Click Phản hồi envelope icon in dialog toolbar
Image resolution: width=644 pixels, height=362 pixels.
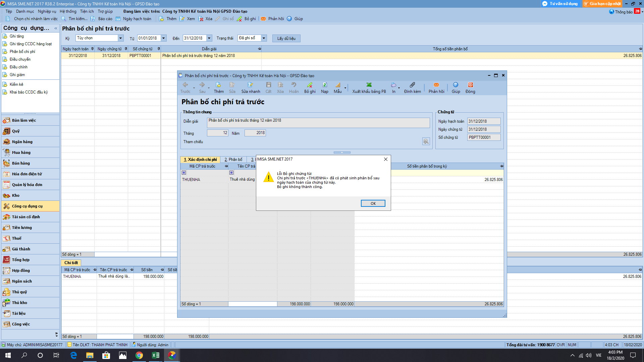(436, 85)
